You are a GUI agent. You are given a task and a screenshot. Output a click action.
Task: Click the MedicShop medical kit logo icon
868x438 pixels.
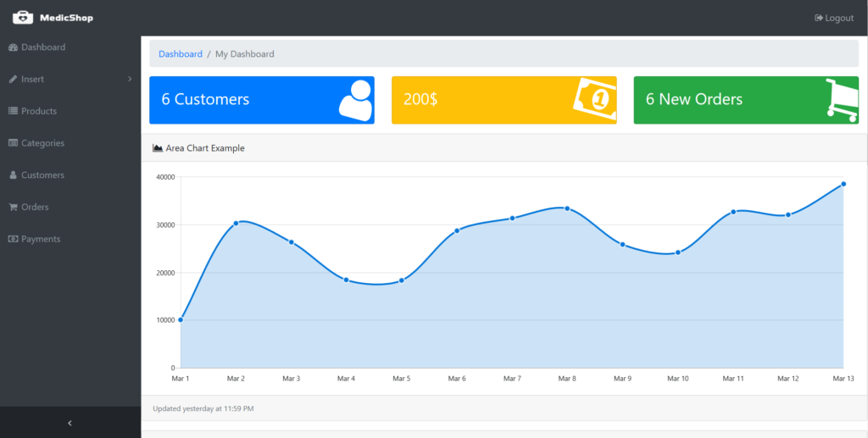point(23,17)
